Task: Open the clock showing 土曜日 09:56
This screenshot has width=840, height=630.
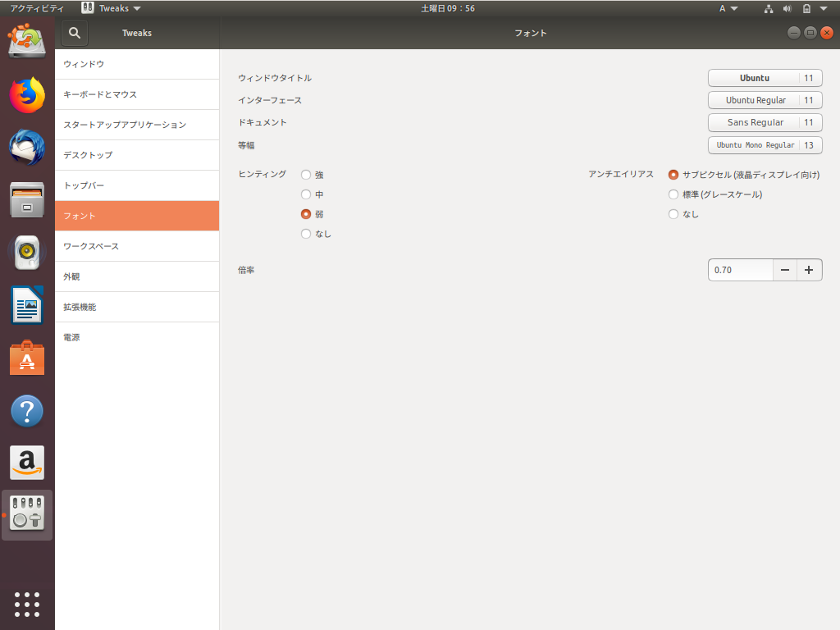Action: tap(448, 8)
